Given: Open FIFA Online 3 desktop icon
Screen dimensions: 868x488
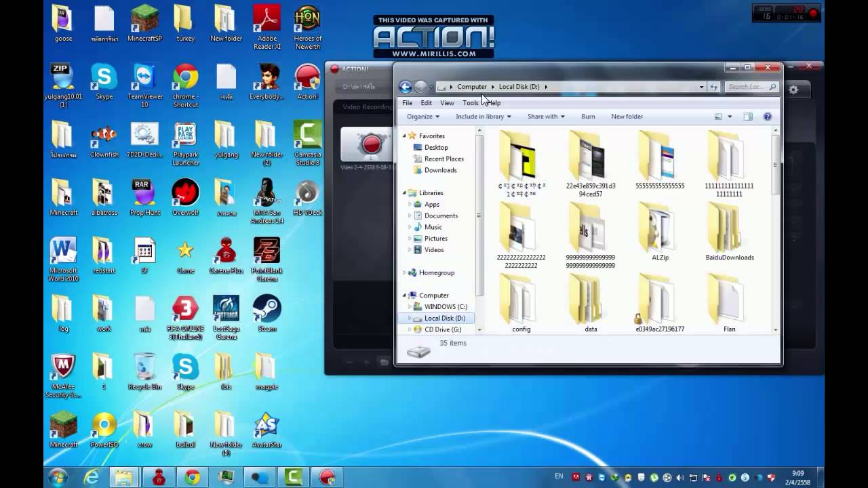Looking at the screenshot, I should click(x=185, y=318).
